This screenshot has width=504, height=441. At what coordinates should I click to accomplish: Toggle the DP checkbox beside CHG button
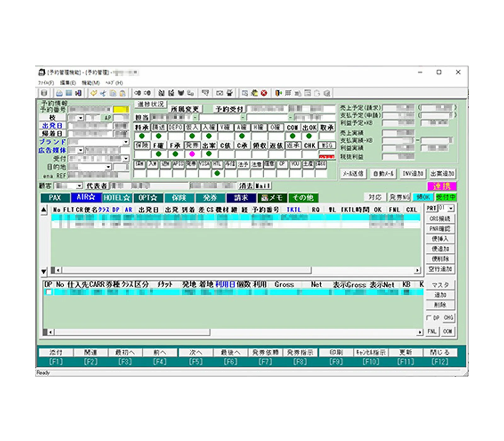429,318
